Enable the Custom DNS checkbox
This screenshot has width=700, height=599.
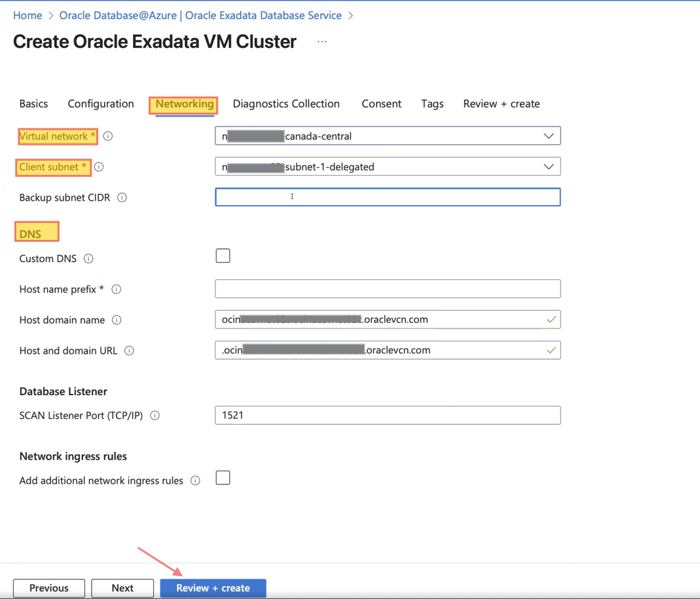(223, 256)
